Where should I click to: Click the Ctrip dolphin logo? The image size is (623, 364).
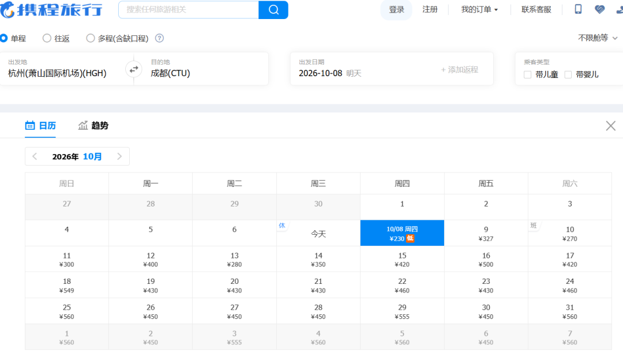pyautogui.click(x=7, y=10)
